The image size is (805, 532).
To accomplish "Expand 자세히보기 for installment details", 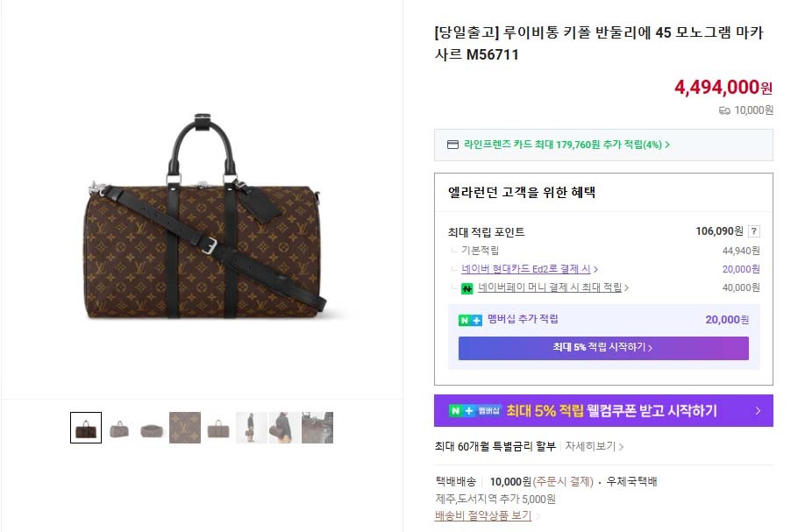I will (594, 446).
